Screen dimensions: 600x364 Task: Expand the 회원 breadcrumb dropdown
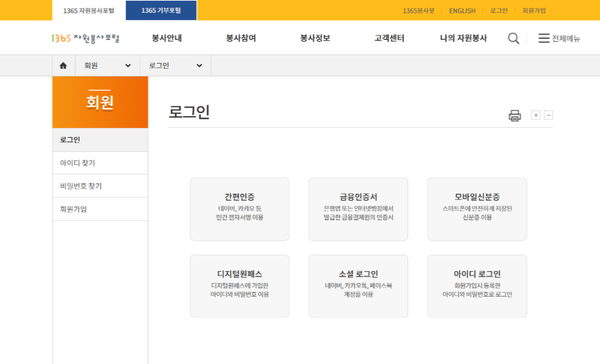pos(107,66)
